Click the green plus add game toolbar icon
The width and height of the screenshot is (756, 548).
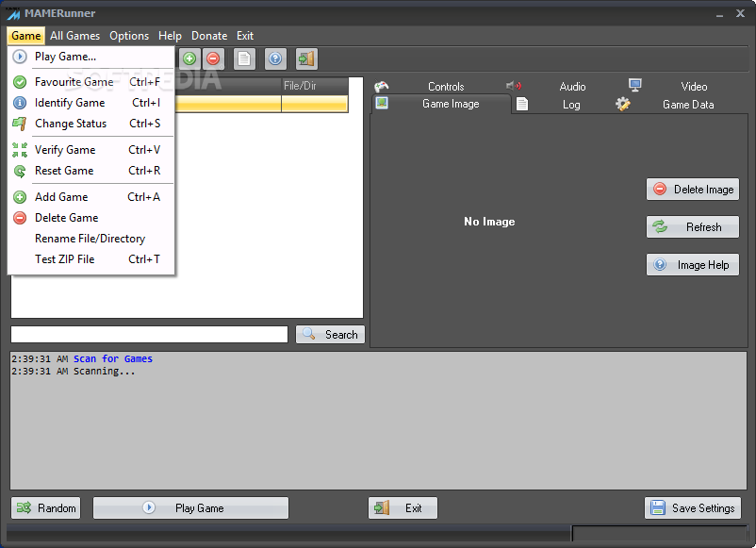tap(189, 58)
